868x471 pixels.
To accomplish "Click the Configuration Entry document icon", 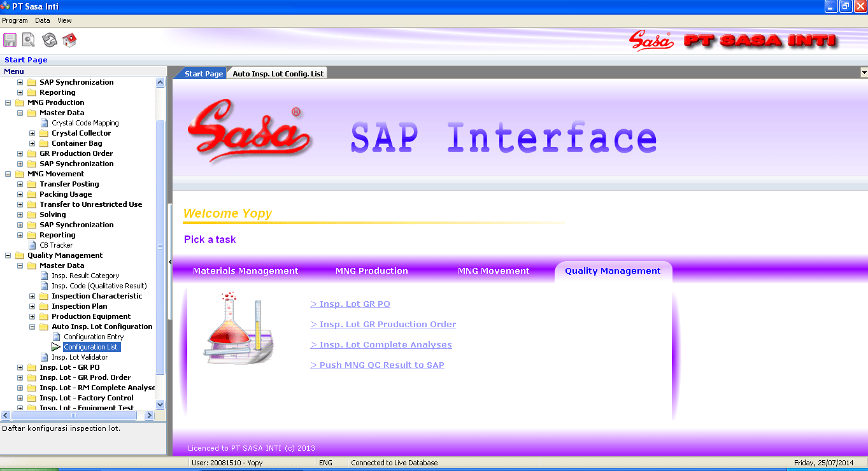I will [57, 337].
